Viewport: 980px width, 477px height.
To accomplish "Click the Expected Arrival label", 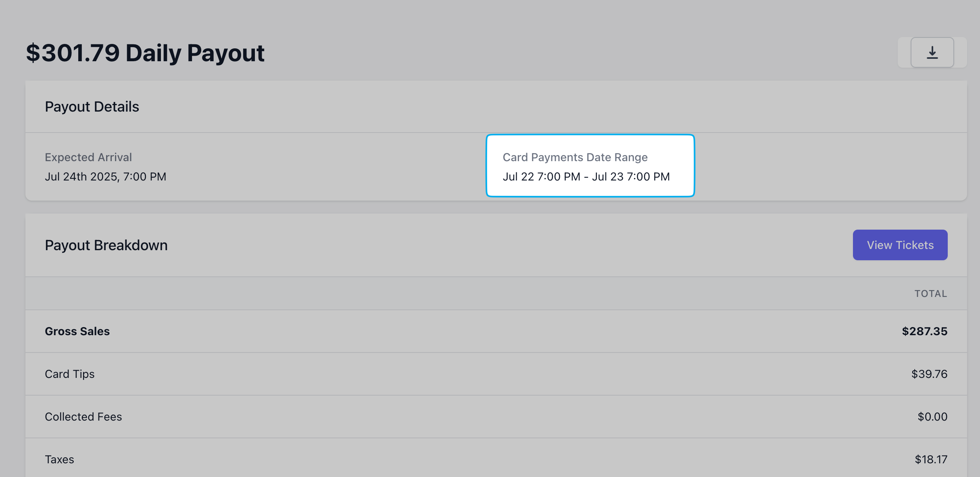I will click(x=88, y=157).
